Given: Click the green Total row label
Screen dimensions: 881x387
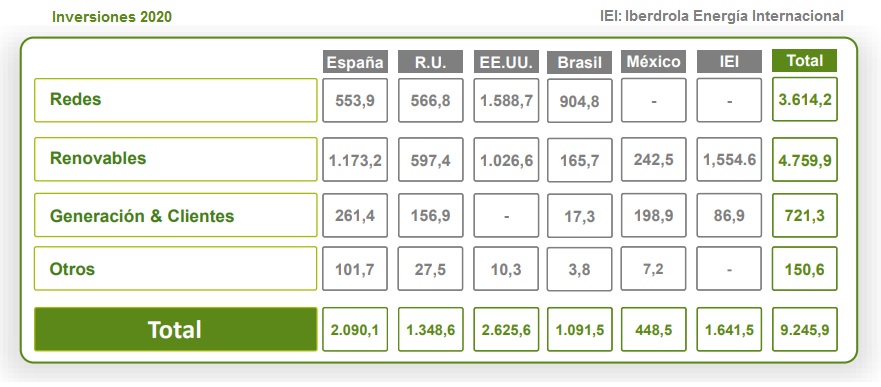Looking at the screenshot, I should [x=176, y=329].
